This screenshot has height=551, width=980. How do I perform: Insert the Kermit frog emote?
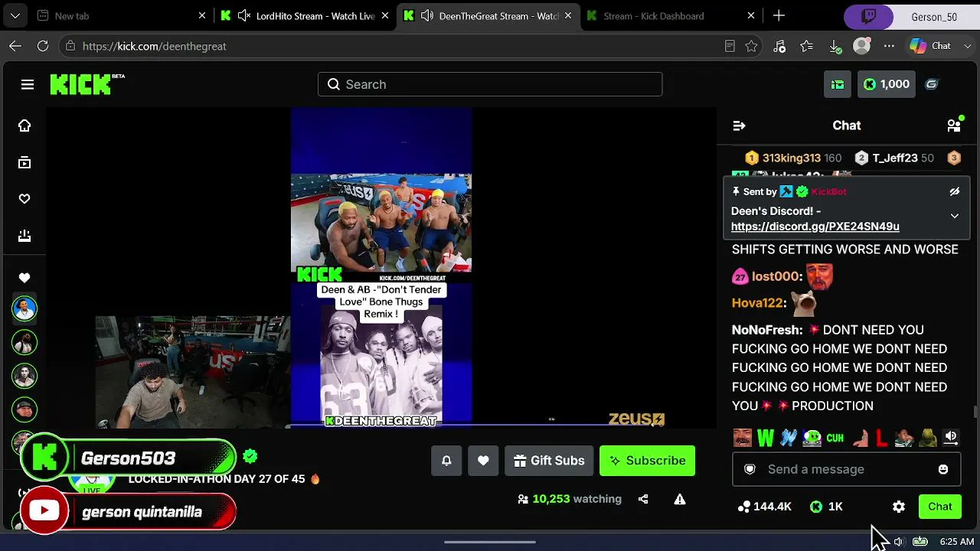pyautogui.click(x=928, y=438)
